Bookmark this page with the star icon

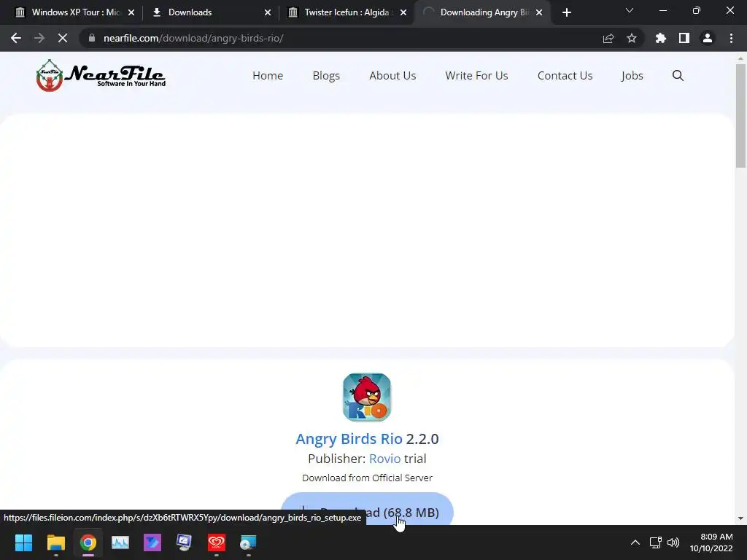(x=632, y=38)
